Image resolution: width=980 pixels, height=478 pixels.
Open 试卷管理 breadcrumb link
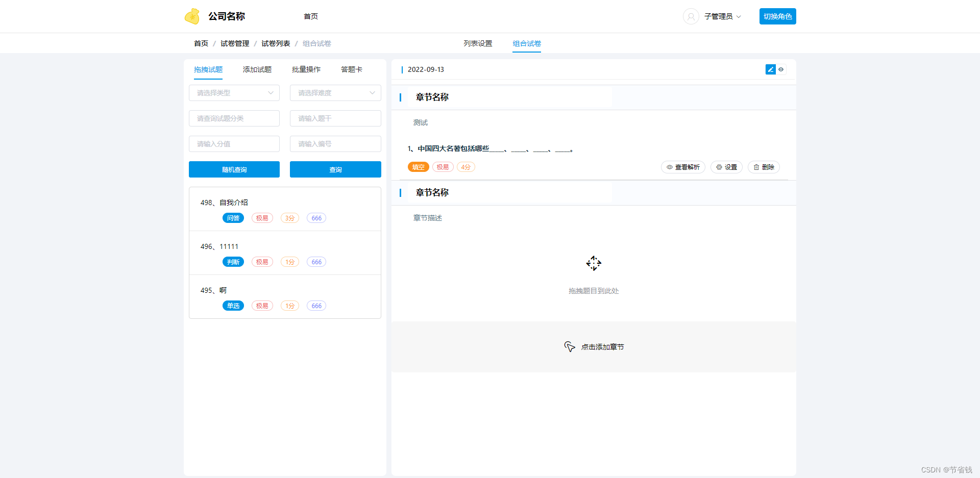tap(235, 43)
